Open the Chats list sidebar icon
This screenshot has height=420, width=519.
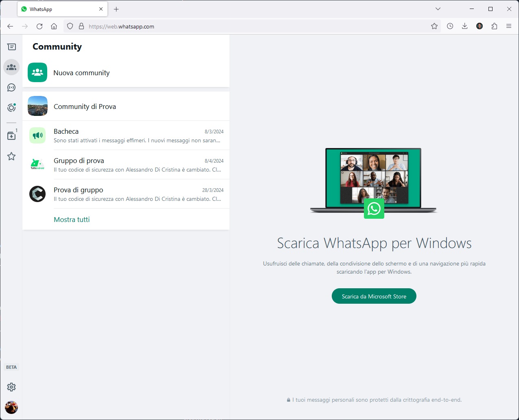pyautogui.click(x=11, y=47)
